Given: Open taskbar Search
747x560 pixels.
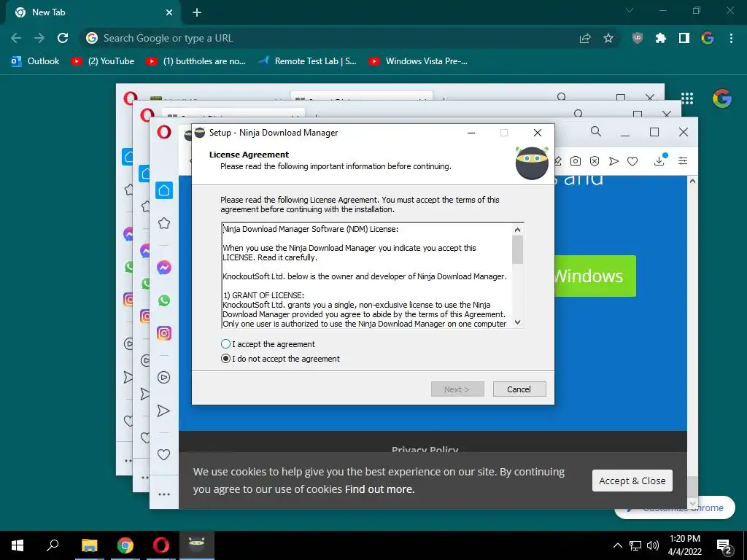Looking at the screenshot, I should tap(53, 545).
